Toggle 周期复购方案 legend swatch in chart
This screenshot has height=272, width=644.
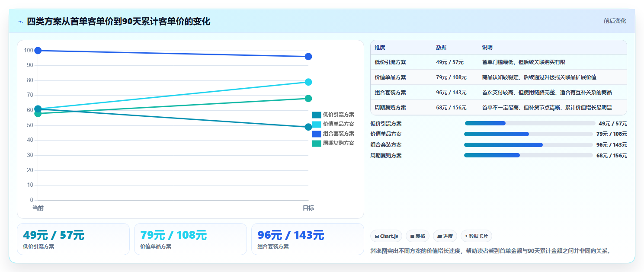pos(317,143)
